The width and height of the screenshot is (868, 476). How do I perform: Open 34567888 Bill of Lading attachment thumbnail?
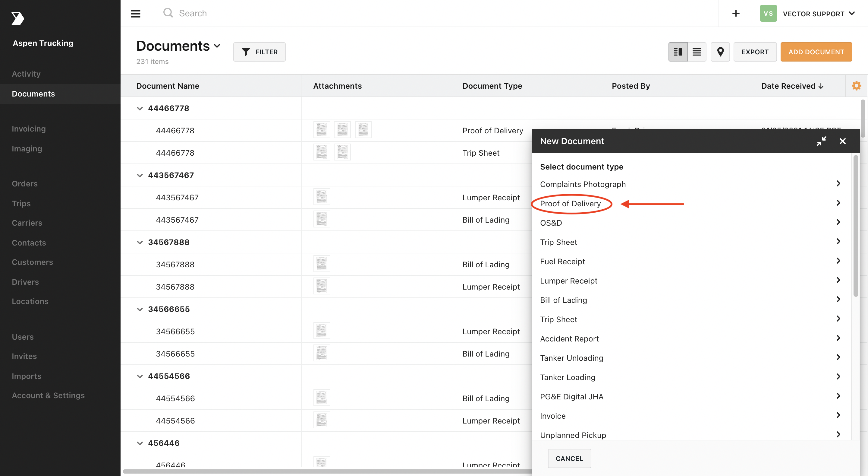pos(322,264)
